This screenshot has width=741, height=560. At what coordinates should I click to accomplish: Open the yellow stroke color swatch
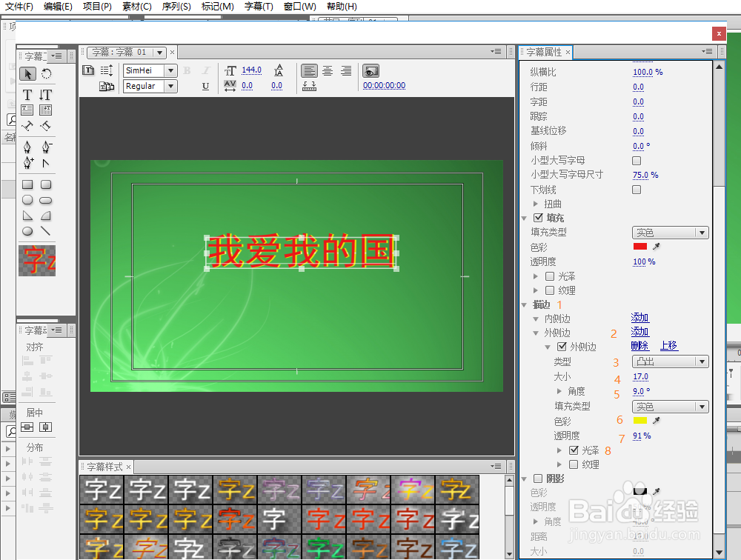pyautogui.click(x=640, y=421)
